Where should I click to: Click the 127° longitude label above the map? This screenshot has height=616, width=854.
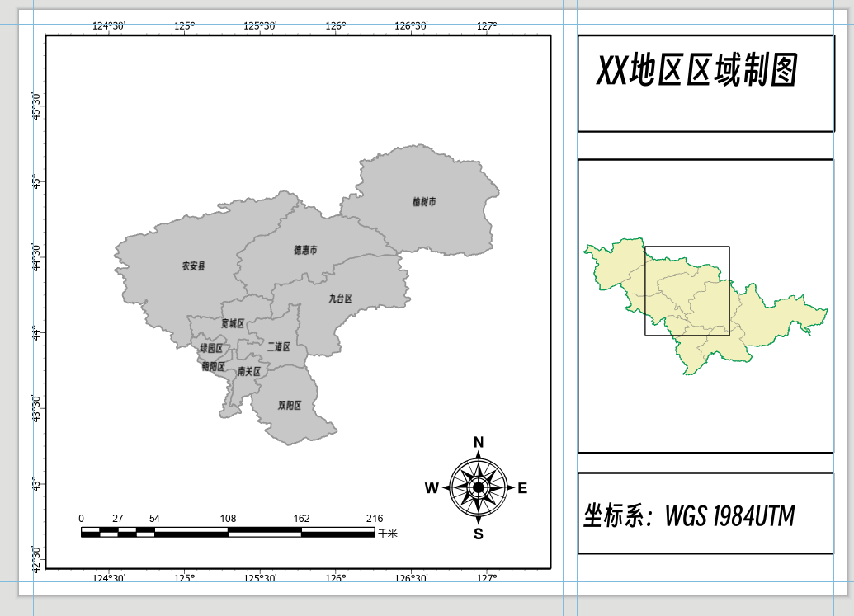[486, 26]
